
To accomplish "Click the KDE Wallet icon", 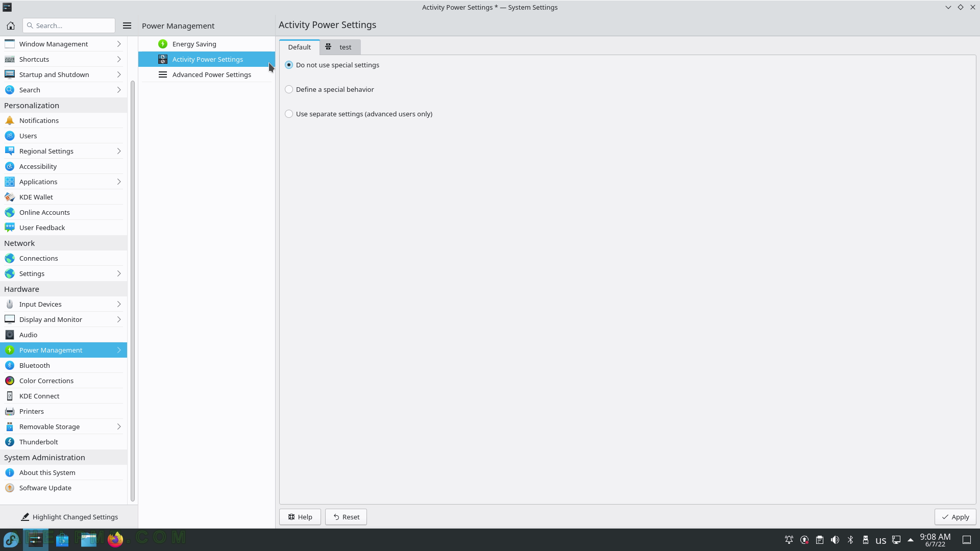I will 10,197.
